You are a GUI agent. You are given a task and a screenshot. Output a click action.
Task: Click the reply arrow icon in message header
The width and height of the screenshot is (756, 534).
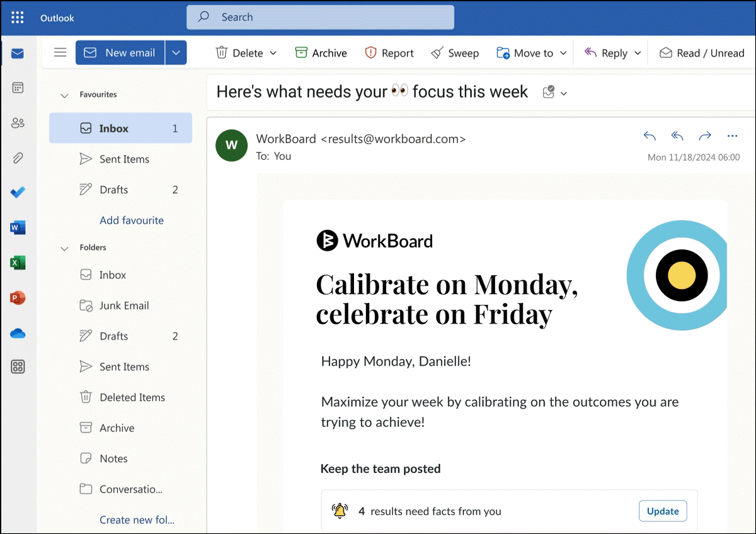coord(650,136)
